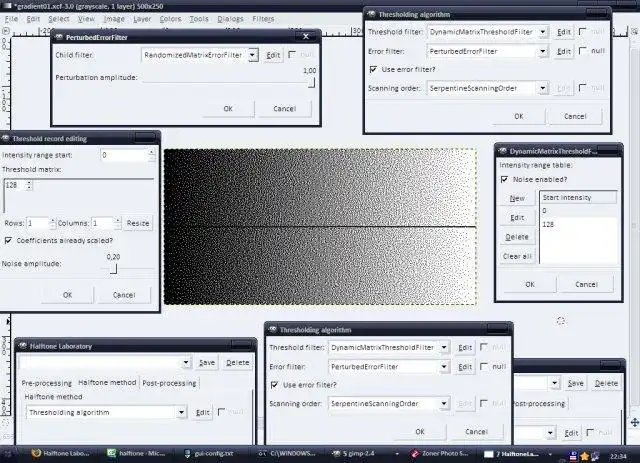
Task: Click the Rows value field
Action: pos(38,223)
